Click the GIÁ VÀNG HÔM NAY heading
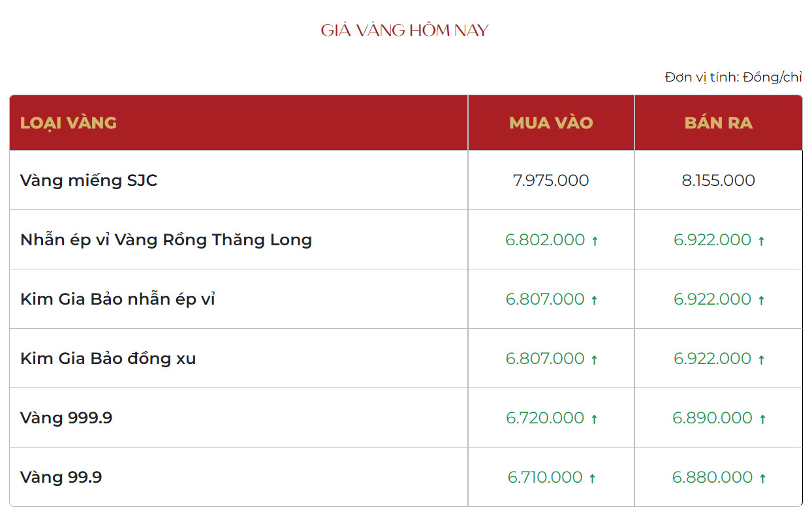Screen dimensions: 812x516 click(x=405, y=30)
